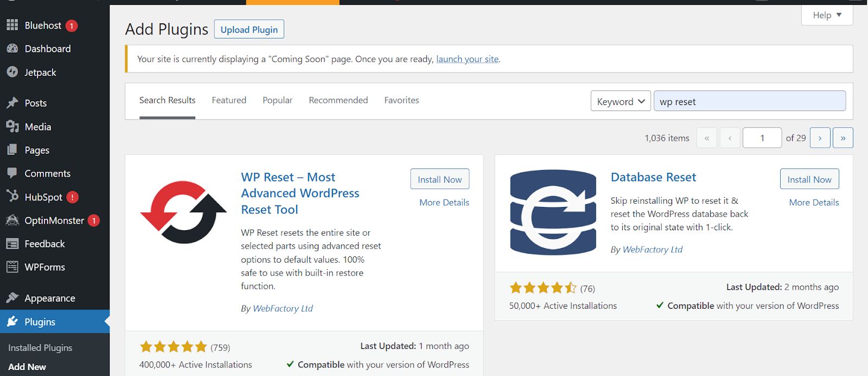868x376 pixels.
Task: Click the OptinMonster monster icon
Action: pyautogui.click(x=12, y=220)
